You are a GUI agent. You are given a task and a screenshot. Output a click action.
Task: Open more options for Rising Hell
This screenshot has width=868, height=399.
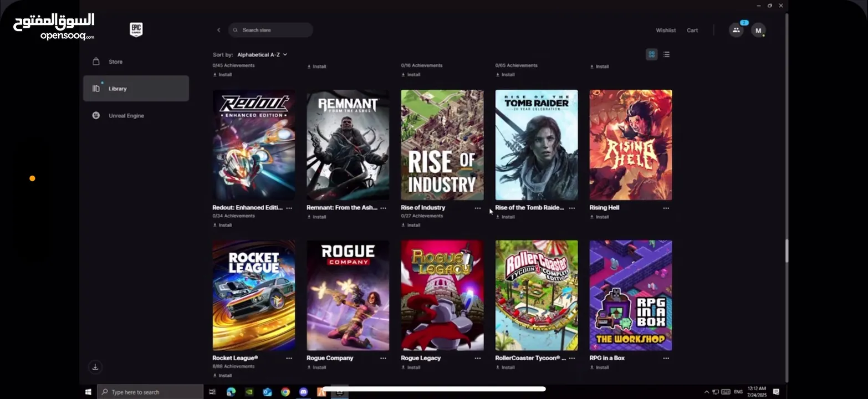[666, 208]
